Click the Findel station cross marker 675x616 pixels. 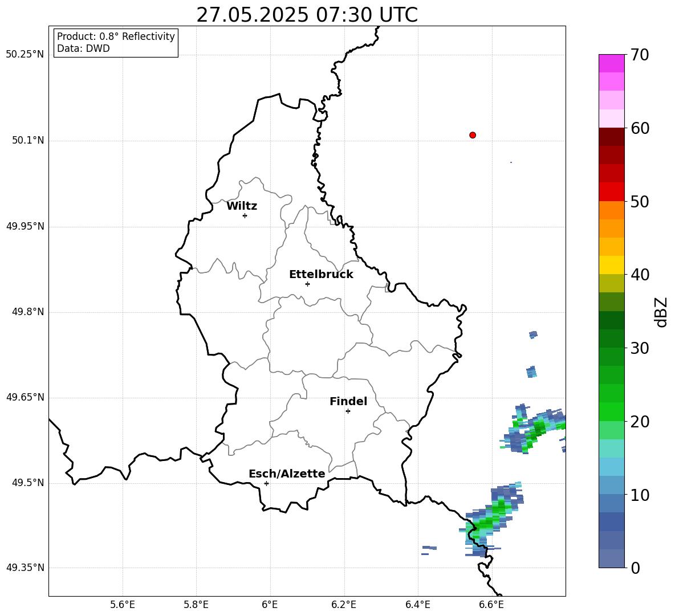pos(348,411)
